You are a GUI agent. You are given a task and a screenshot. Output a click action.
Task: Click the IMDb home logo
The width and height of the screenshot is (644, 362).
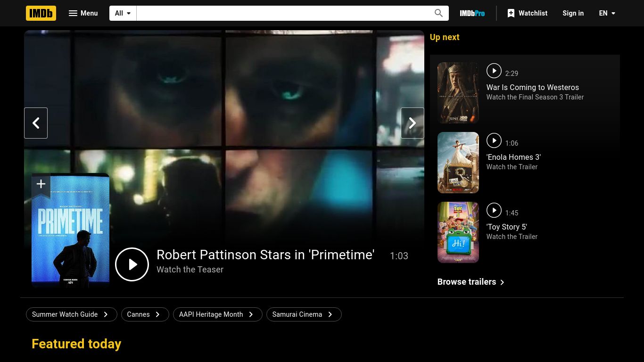coord(41,13)
